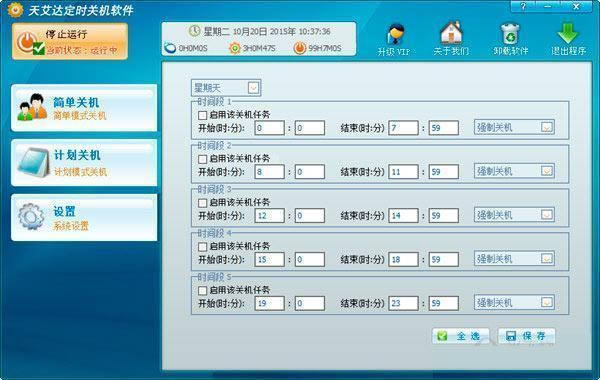
Task: Enable the shutdown task for 时间段 3
Action: coord(202,202)
